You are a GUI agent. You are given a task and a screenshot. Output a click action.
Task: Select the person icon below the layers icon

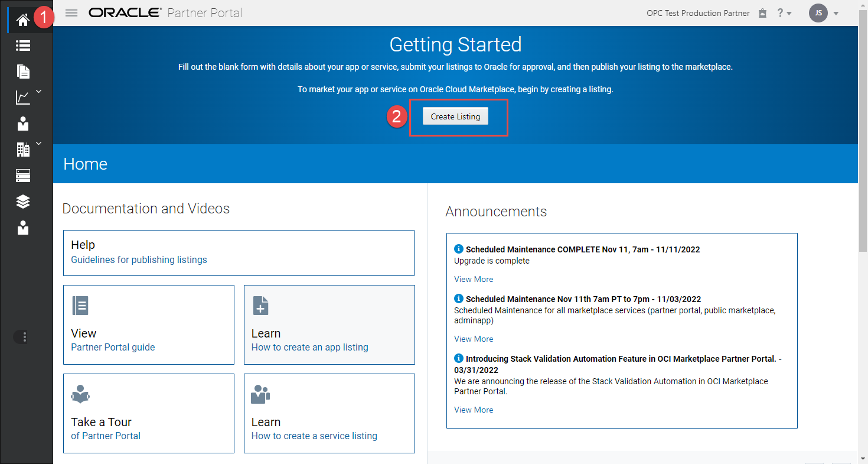[23, 228]
